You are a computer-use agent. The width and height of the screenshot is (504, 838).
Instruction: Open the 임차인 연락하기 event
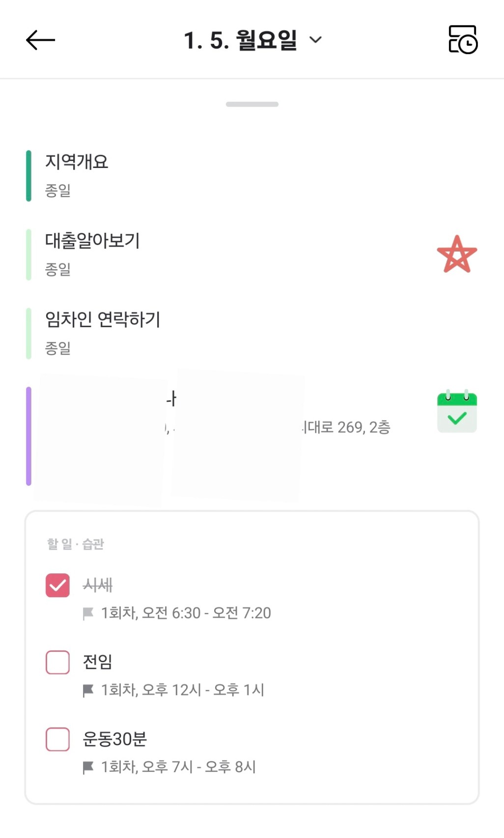point(103,320)
